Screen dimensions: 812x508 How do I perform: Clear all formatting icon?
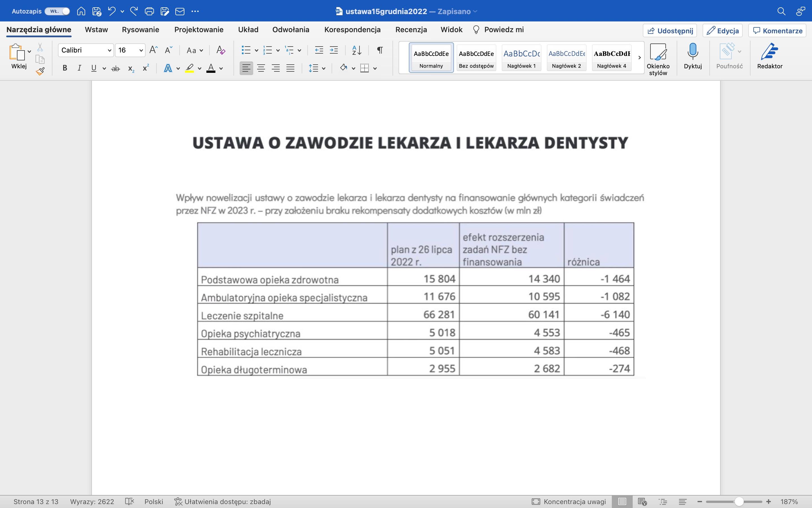coord(220,50)
